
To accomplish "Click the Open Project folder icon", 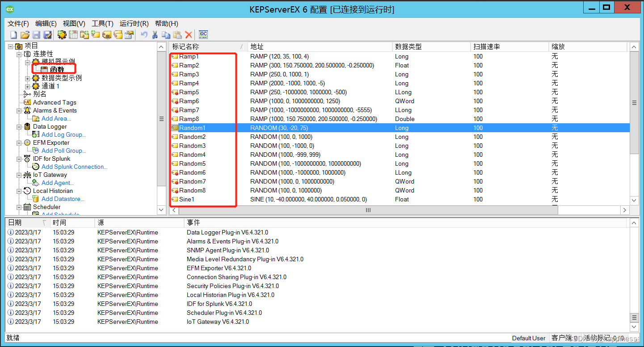I will point(25,35).
